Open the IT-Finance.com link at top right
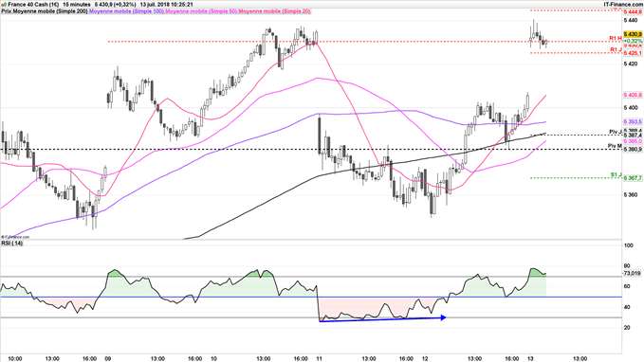Viewport: 644px width, 362px height. click(623, 5)
